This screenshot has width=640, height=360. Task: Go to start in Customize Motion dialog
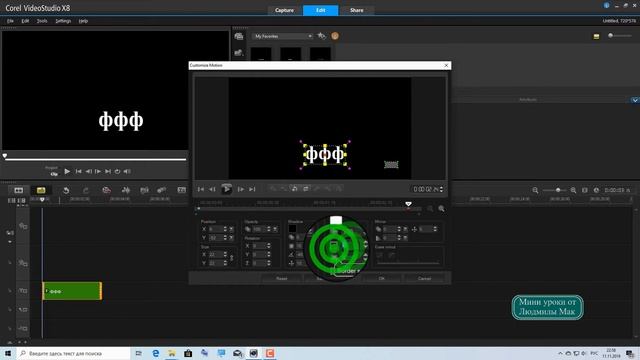(x=200, y=189)
